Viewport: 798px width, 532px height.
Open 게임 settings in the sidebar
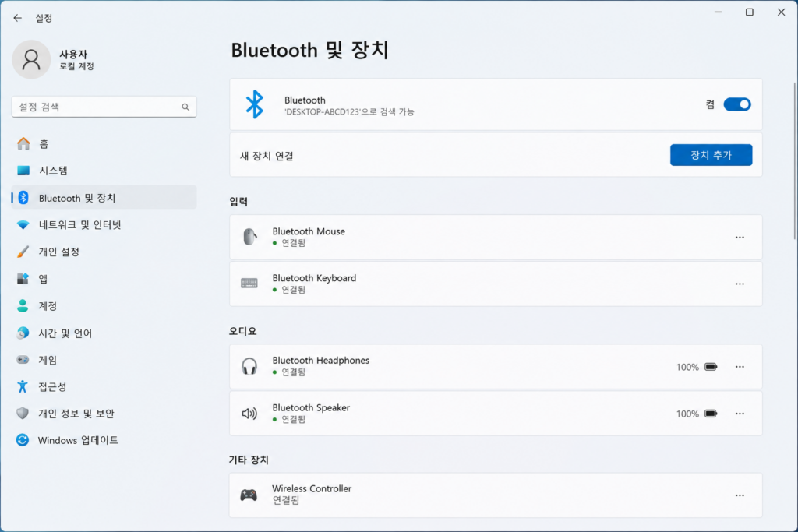(104, 360)
